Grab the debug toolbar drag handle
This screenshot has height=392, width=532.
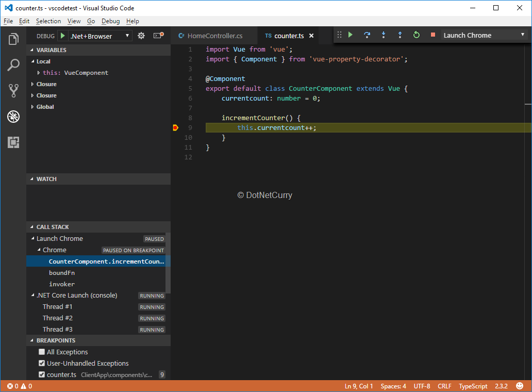339,35
